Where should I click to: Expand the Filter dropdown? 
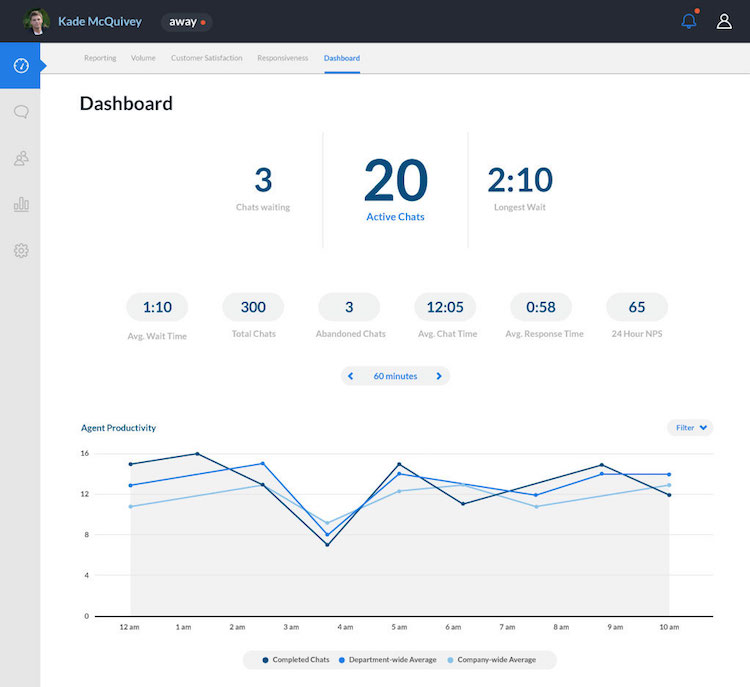point(691,428)
